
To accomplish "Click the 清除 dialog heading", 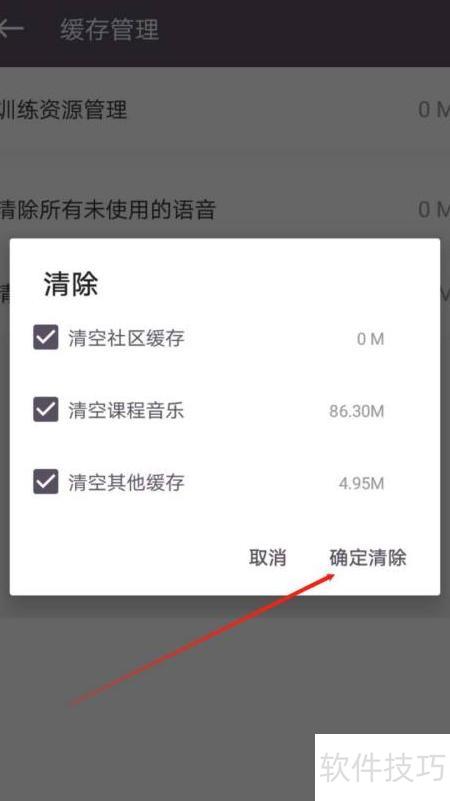I will (70, 284).
